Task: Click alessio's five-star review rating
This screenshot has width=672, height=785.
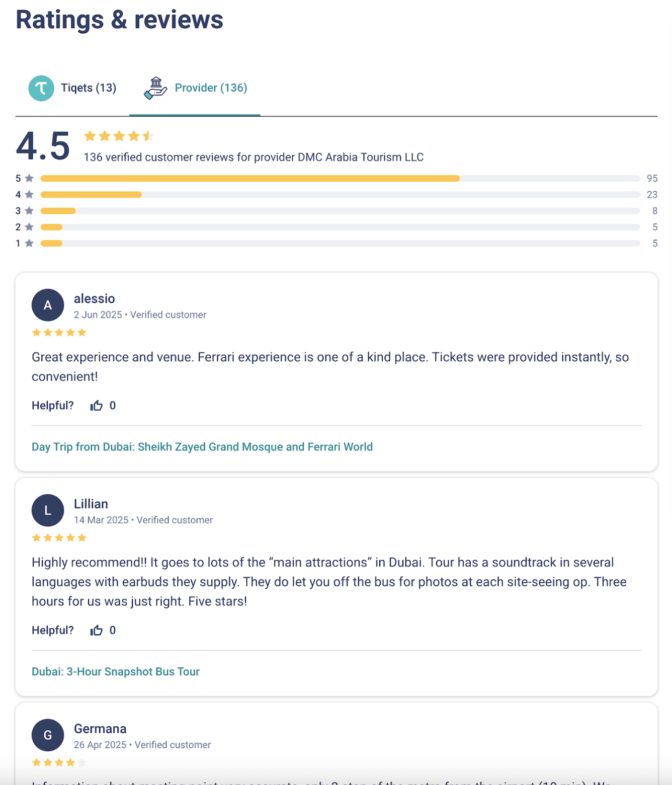Action: pos(59,333)
